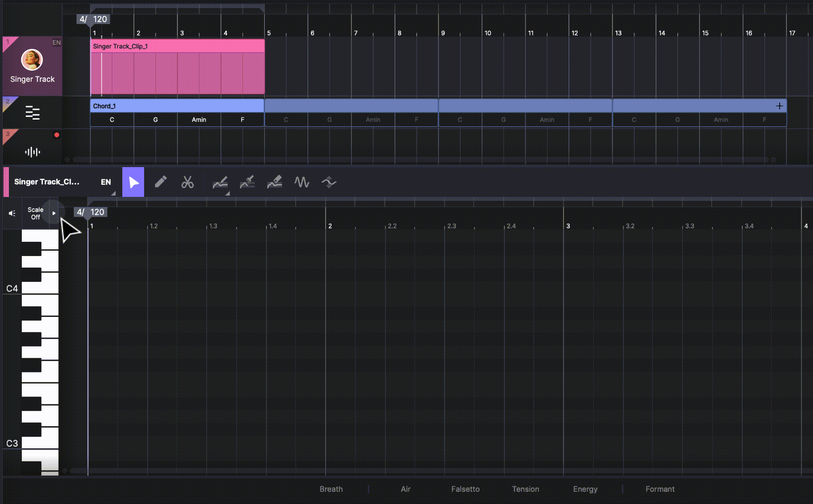Screen dimensions: 813x504
Task: Open the Breath parameter tab
Action: coord(331,489)
